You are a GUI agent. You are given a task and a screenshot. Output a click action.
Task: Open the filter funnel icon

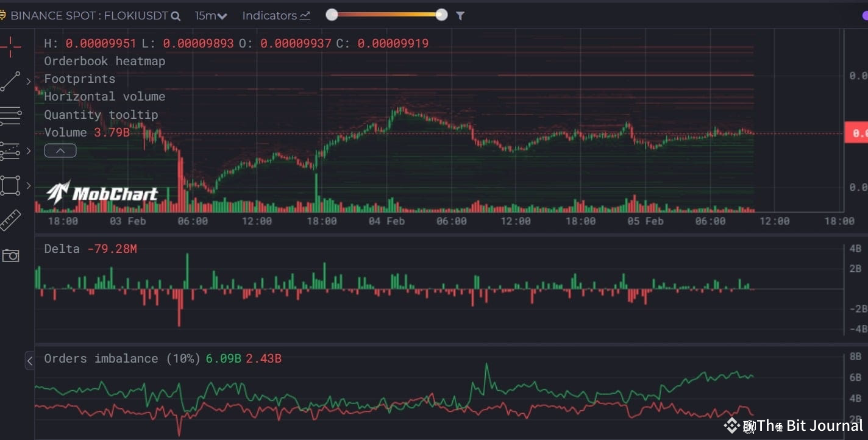click(x=460, y=15)
